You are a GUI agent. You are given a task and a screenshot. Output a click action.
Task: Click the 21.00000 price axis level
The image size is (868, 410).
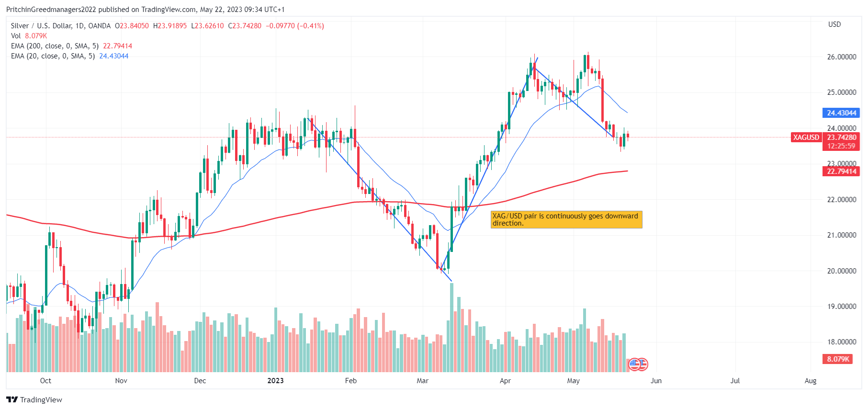pos(842,235)
